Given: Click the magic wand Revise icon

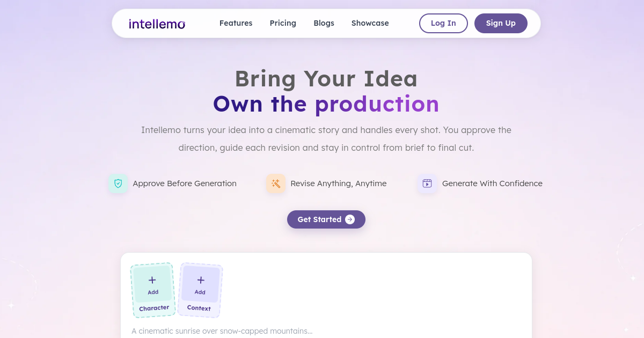Looking at the screenshot, I should coord(276,183).
